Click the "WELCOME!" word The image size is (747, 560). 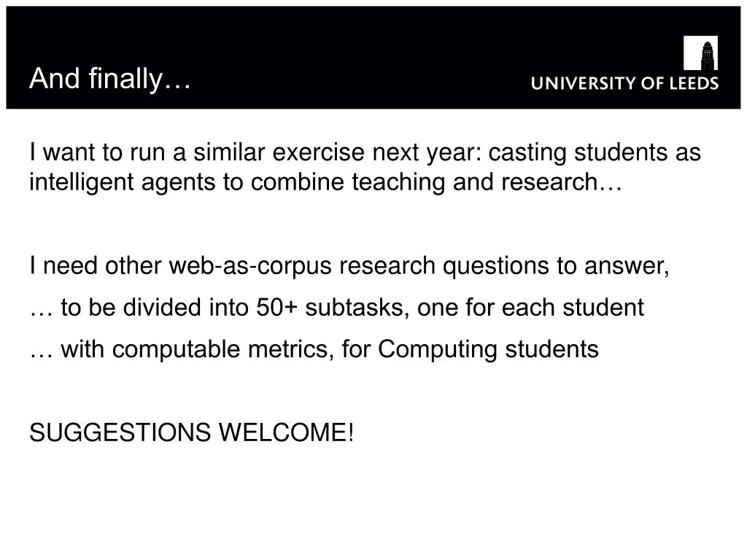(286, 432)
